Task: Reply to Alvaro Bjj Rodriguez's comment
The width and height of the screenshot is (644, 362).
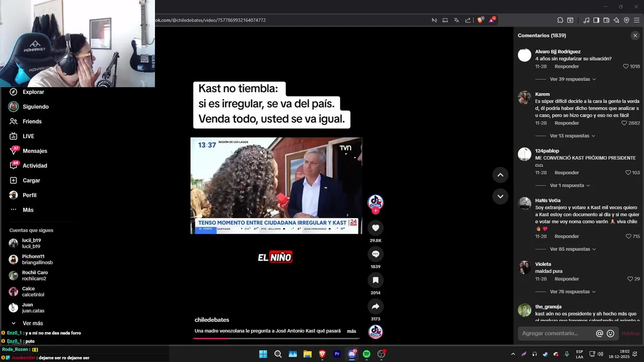Action: [x=567, y=66]
